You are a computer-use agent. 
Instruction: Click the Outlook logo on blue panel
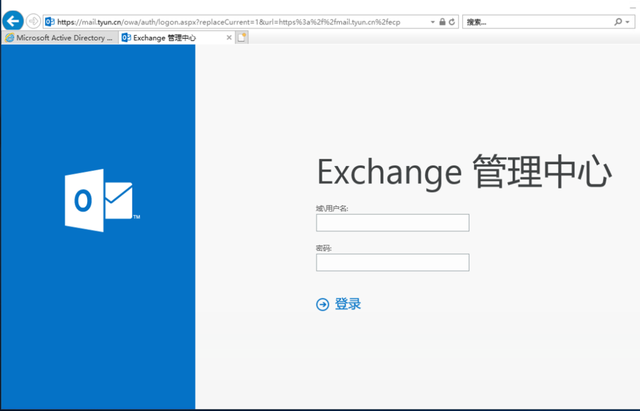point(102,200)
